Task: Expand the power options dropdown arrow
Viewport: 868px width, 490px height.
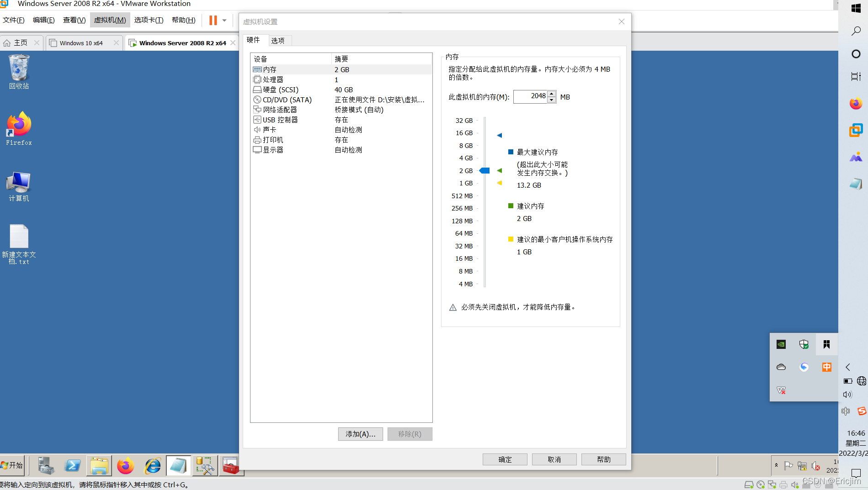Action: pyautogui.click(x=224, y=20)
